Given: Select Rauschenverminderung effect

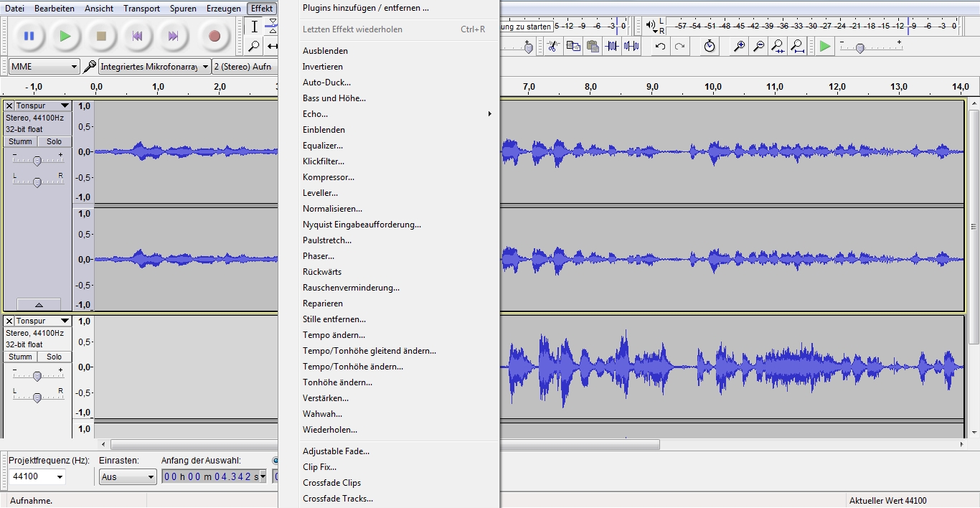Looking at the screenshot, I should click(x=351, y=288).
